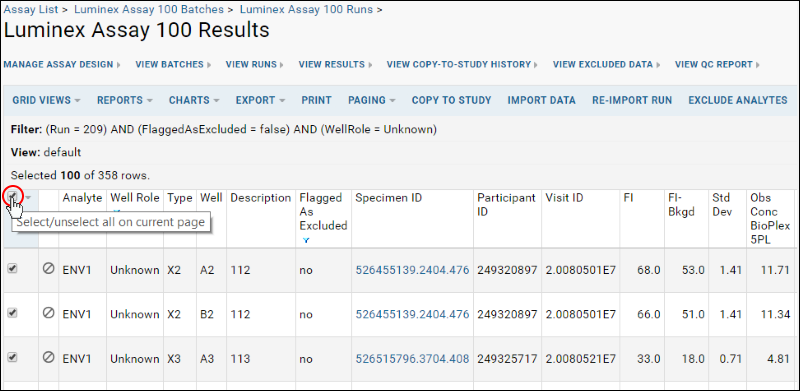Open the Export dropdown

(x=260, y=100)
